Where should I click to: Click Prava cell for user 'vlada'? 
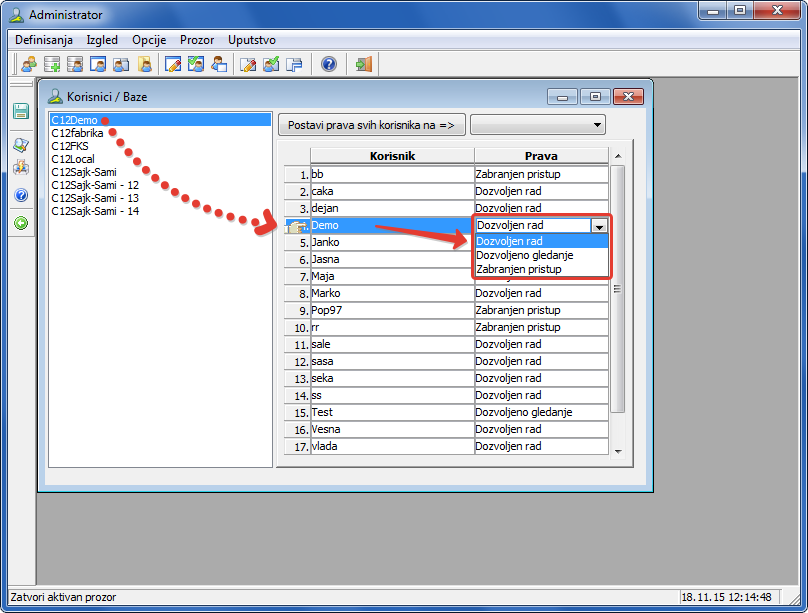click(x=541, y=447)
